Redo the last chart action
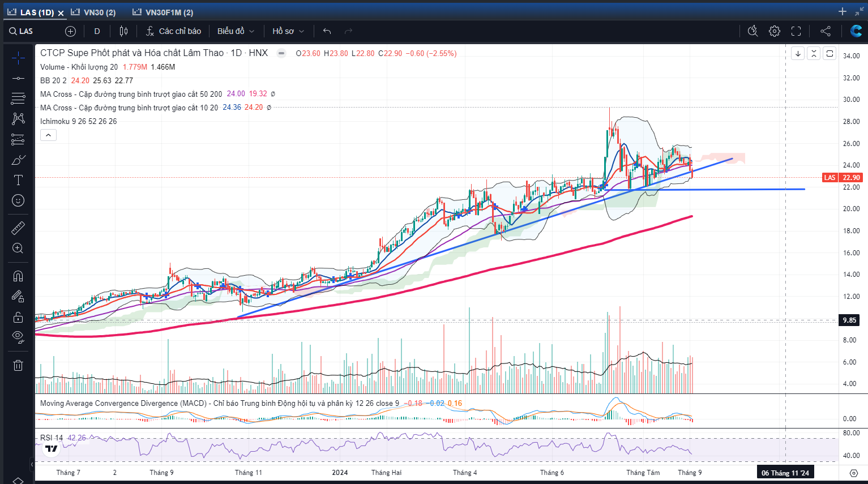 (x=348, y=31)
